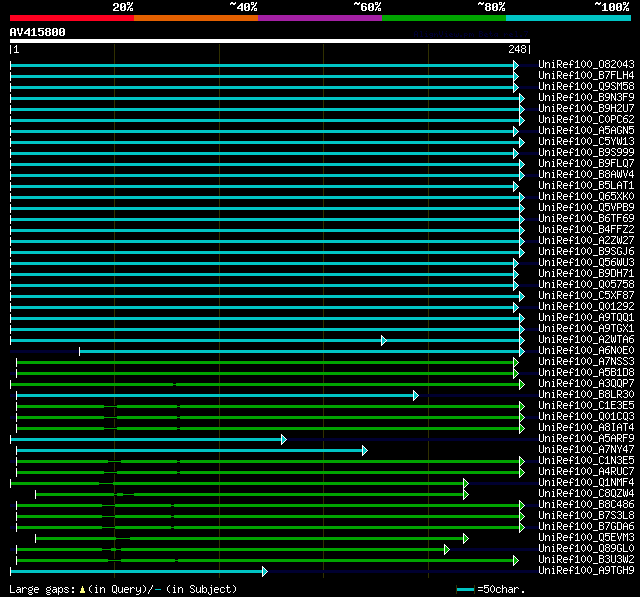Click the Large gaps legend text
The image size is (640, 597).
tap(122, 590)
